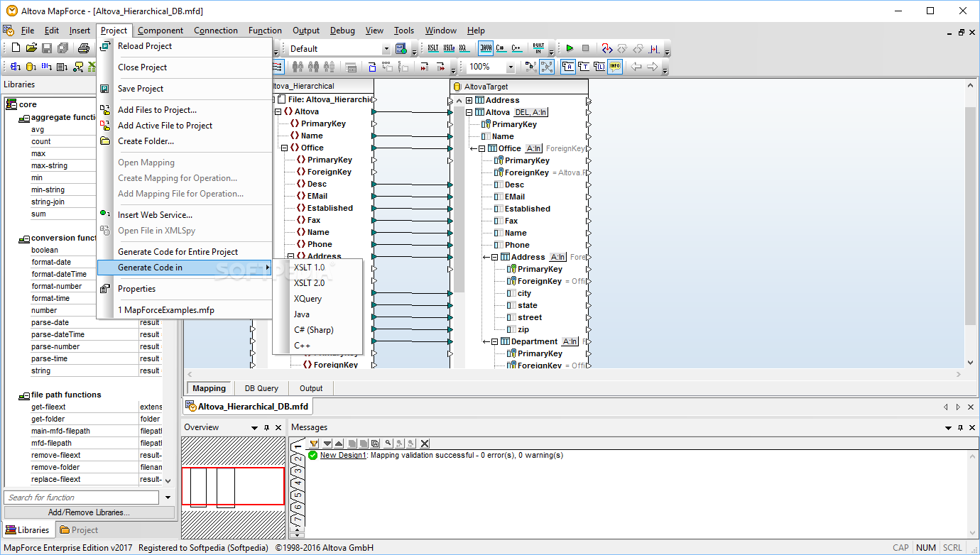
Task: Click the Stop square icon
Action: pyautogui.click(x=585, y=48)
